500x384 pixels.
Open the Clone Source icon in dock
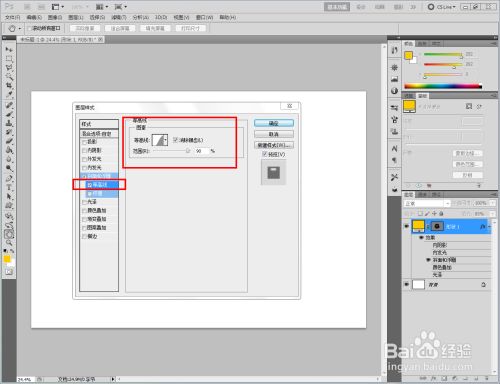[x=394, y=131]
